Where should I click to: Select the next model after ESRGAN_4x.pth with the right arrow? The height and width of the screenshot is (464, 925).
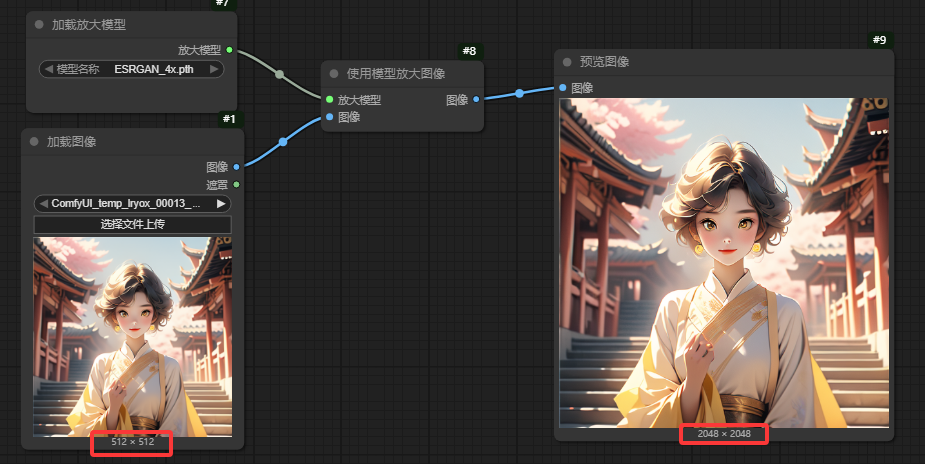point(215,69)
